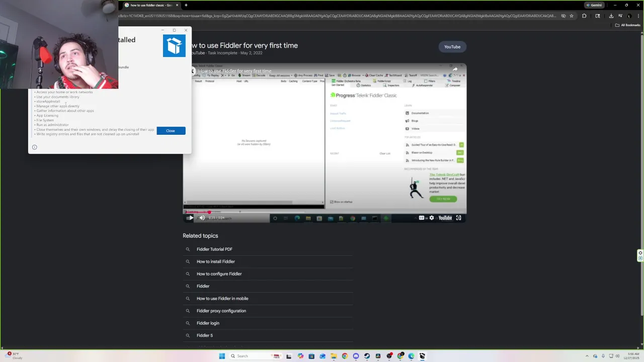The width and height of the screenshot is (644, 362).
Task: Maximize the installer dialog window
Action: 174,30
